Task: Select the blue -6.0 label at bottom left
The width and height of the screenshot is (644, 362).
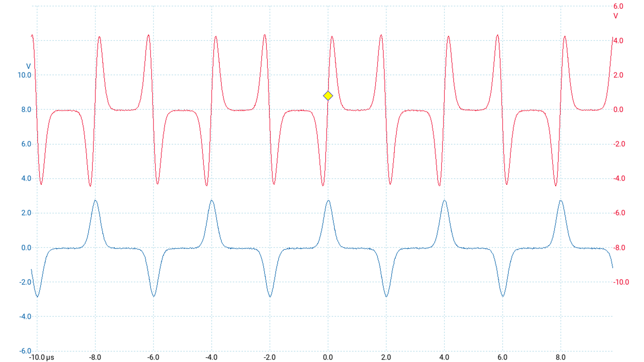Action: point(25,351)
